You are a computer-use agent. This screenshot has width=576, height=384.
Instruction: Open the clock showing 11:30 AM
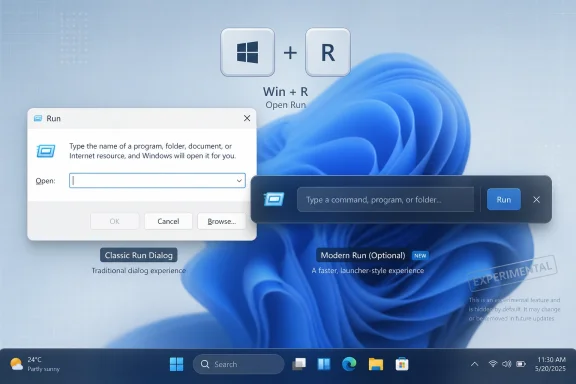coord(550,364)
